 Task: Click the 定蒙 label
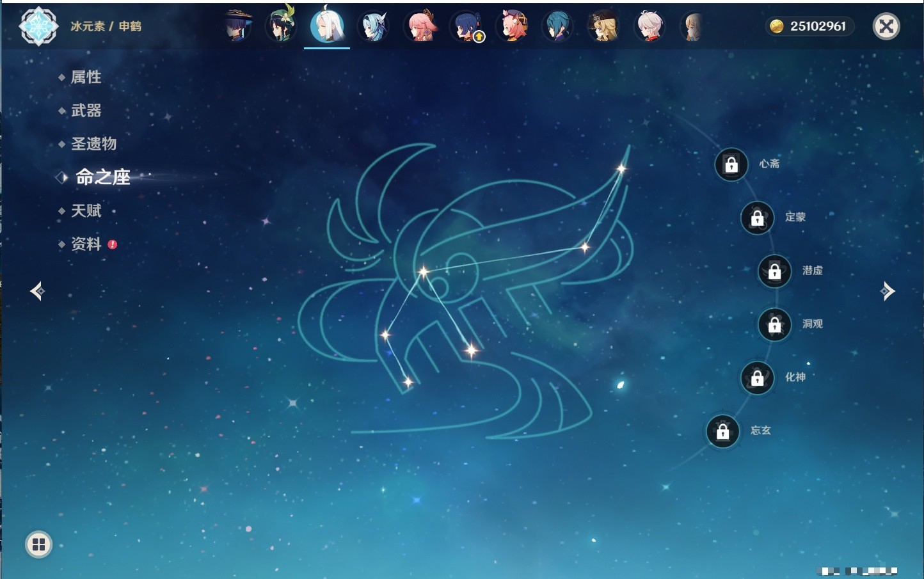click(x=795, y=217)
